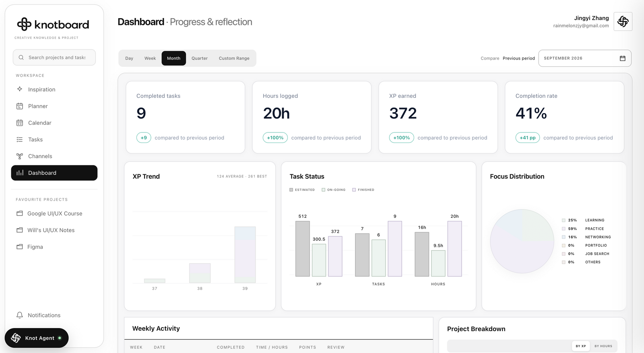
Task: Click the Dashboard bar chart icon
Action: (20, 173)
